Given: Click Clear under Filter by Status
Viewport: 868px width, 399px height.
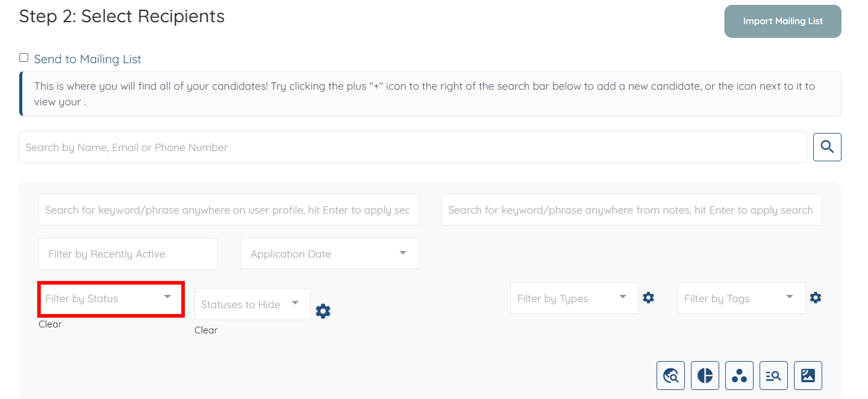Looking at the screenshot, I should pyautogui.click(x=50, y=324).
